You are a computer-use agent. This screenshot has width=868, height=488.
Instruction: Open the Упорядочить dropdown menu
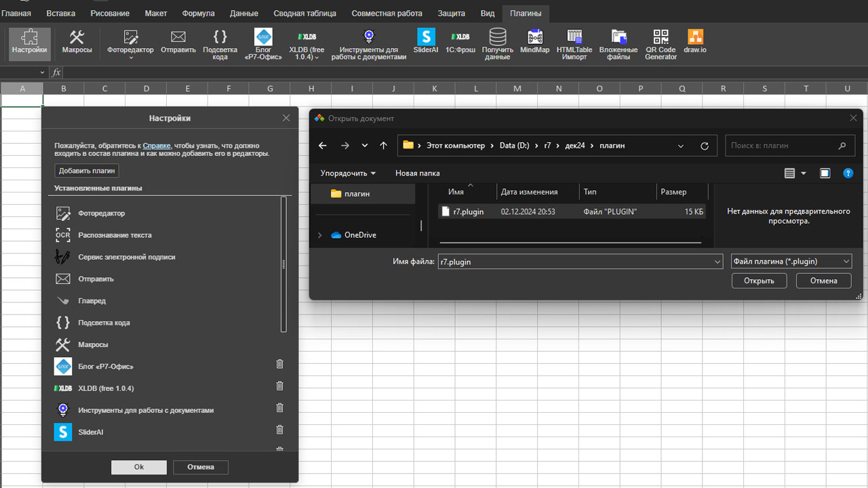point(348,174)
